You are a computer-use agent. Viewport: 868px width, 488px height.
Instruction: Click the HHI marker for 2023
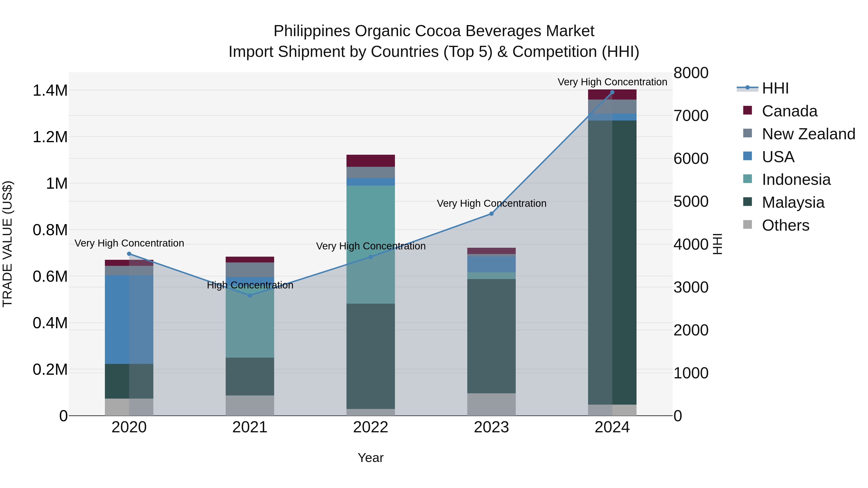491,214
